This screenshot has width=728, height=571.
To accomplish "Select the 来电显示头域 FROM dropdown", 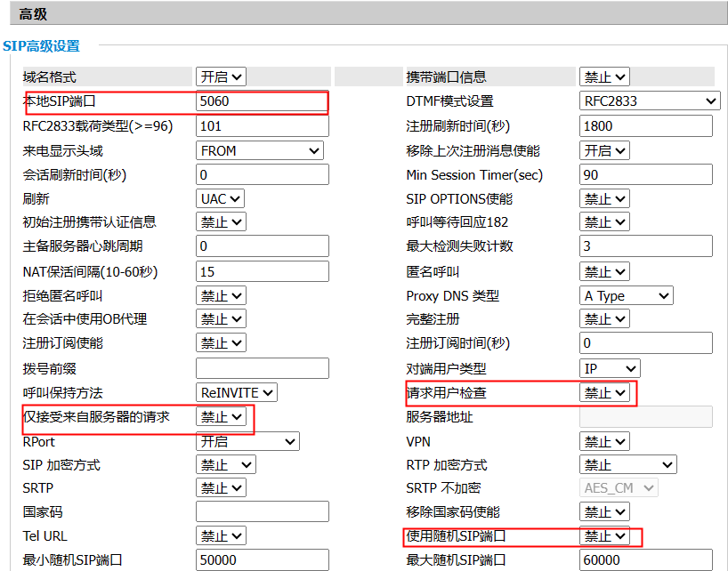I will point(259,151).
